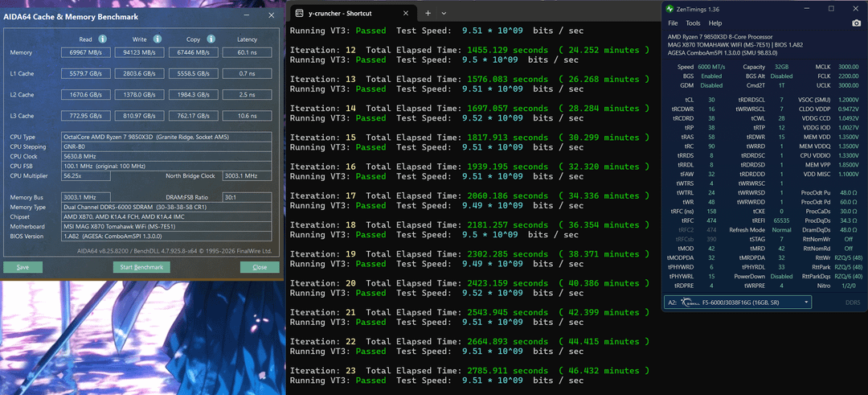Click the ZenTimings app logo icon
Viewport: 868px width, 395px height.
[x=671, y=9]
